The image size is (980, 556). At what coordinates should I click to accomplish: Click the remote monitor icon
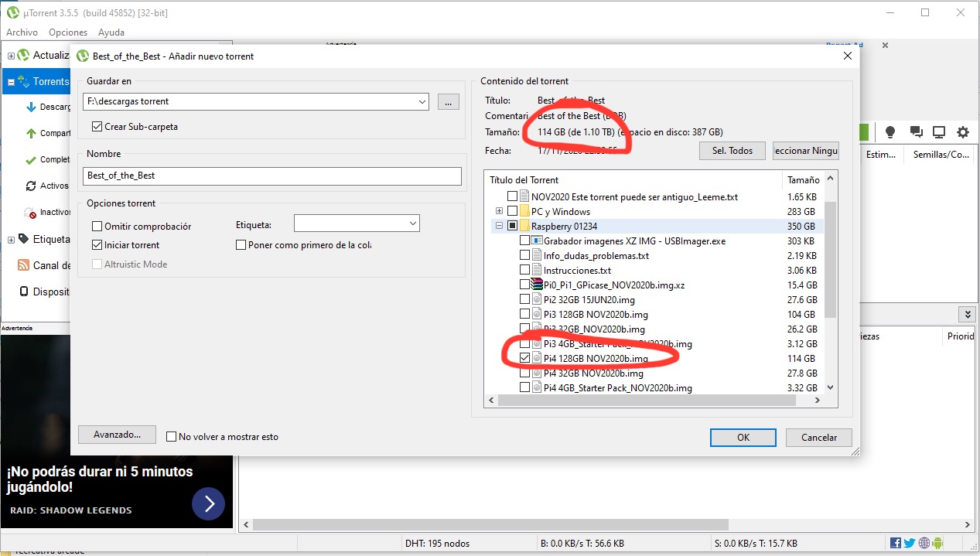pos(938,132)
